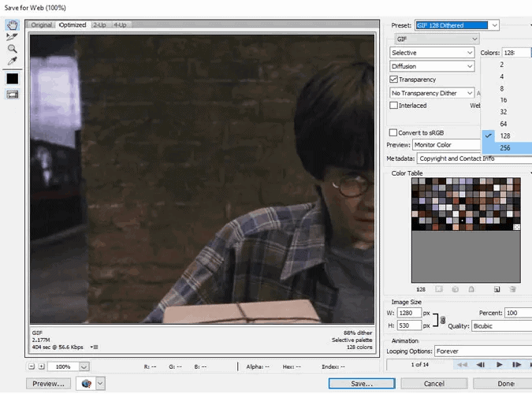Click the Save... button

(361, 384)
